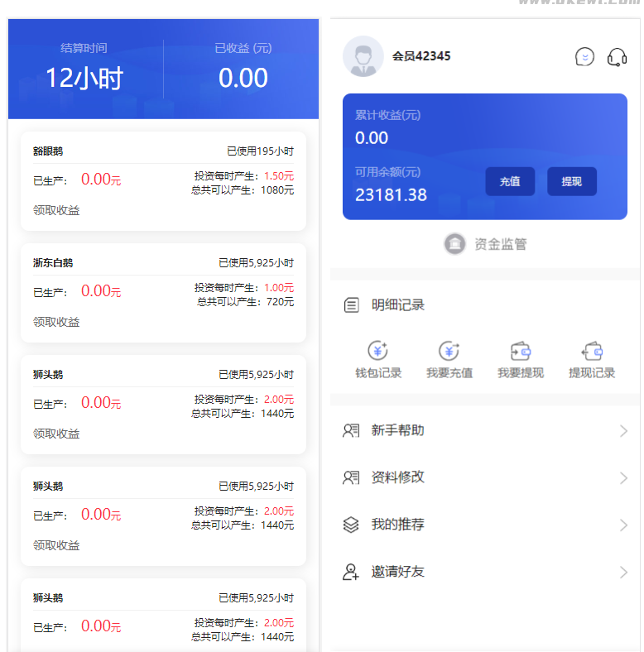
Task: Open 我要充值 yen recharge icon
Action: (449, 351)
